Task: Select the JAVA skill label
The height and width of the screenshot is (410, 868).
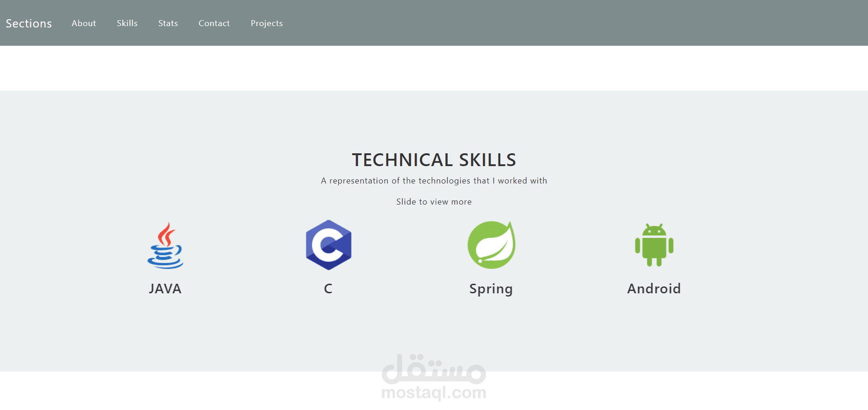Action: (x=165, y=289)
